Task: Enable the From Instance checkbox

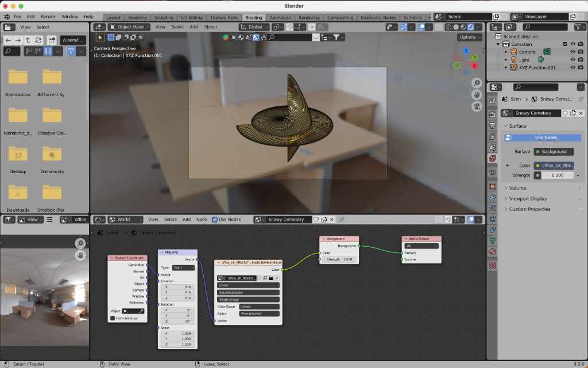Action: pyautogui.click(x=113, y=318)
